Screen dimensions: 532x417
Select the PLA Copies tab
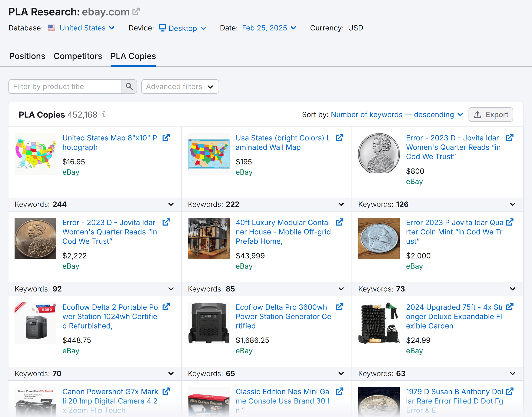133,56
